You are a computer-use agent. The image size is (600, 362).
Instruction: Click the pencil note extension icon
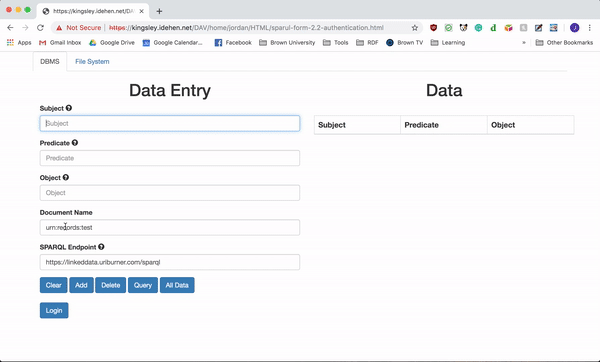tap(538, 28)
